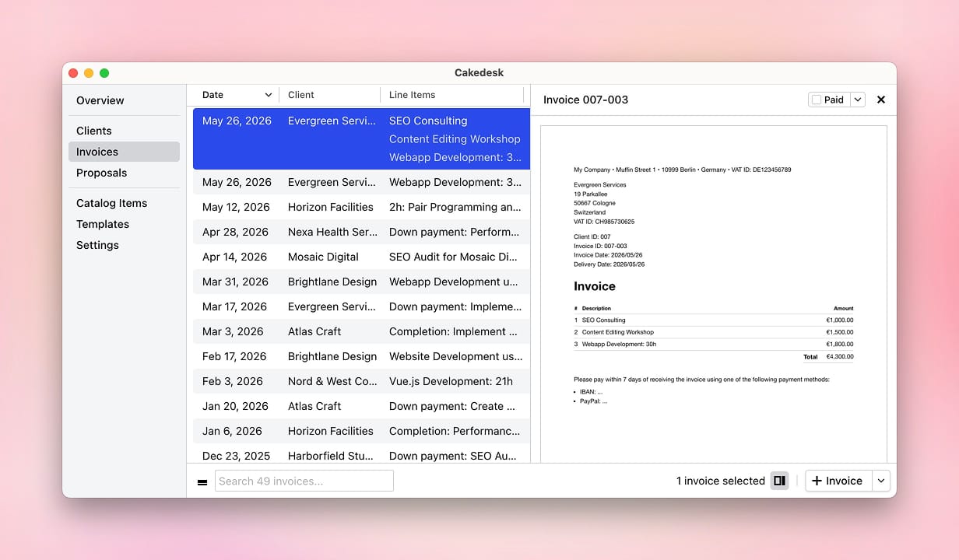Click 'Content Editing Workshop' in selected row
The width and height of the screenshot is (959, 560).
455,139
